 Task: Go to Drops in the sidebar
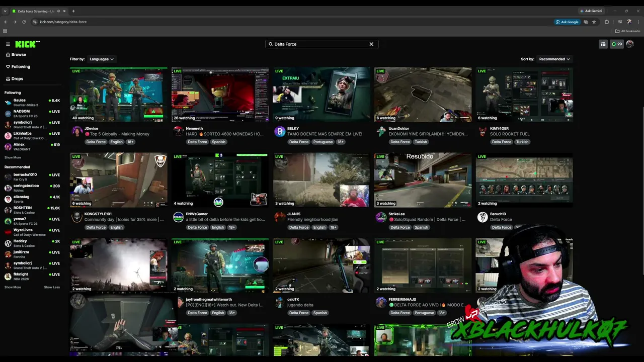pos(15,79)
